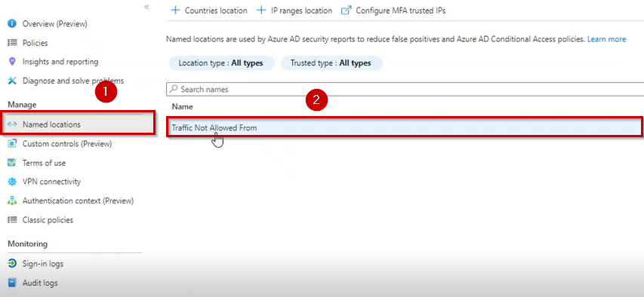Image resolution: width=644 pixels, height=297 pixels.
Task: Open Diagnose and solve problems
Action: point(73,81)
